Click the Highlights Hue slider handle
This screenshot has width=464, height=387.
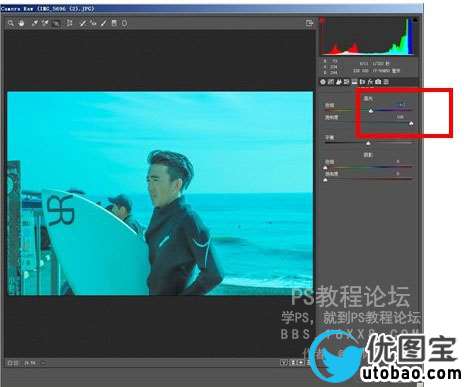[x=371, y=111]
